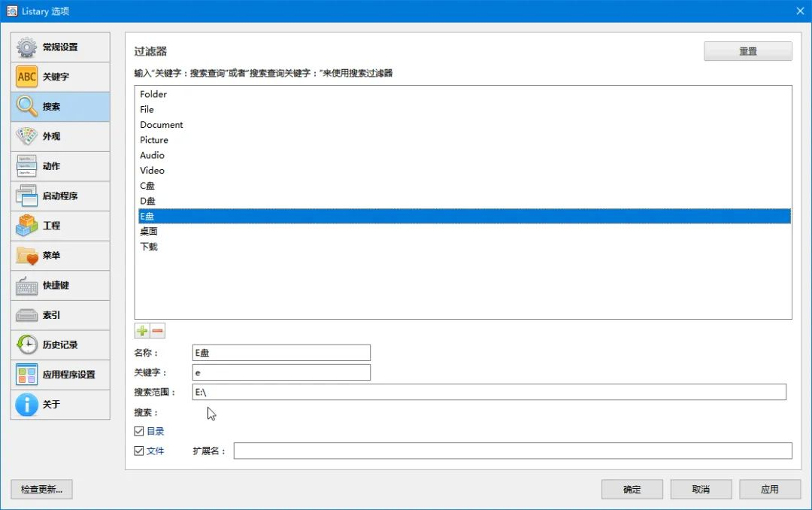The width and height of the screenshot is (812, 510).
Task: Select the 搜索 magnifier icon in sidebar
Action: tap(26, 106)
